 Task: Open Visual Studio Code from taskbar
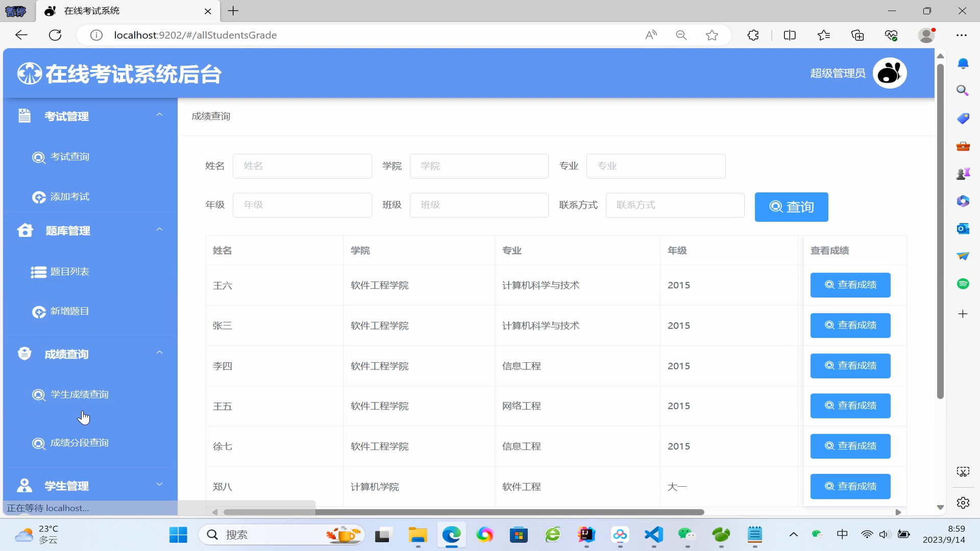(654, 535)
